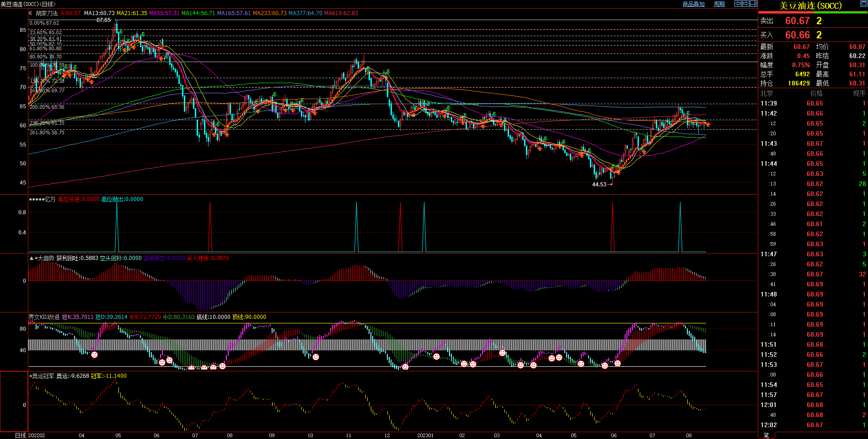Click the 胡家刀法 indicator name
Viewport: 868px width, 439px height.
47,13
